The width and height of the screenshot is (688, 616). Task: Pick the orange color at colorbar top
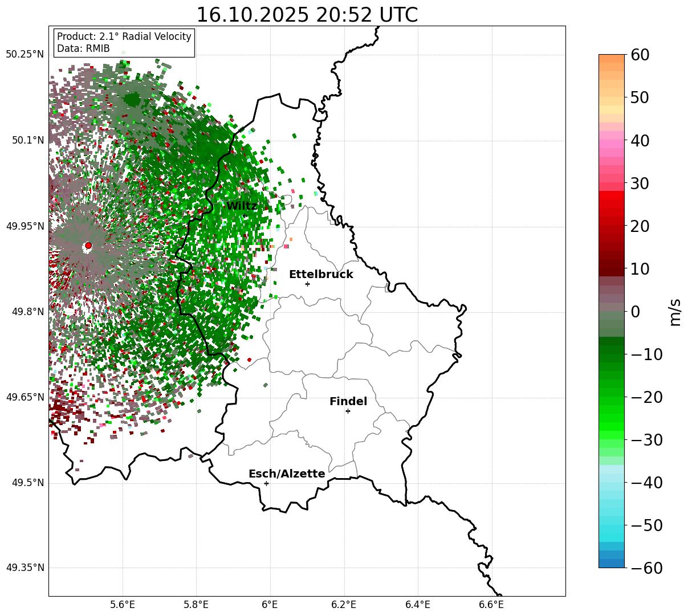pyautogui.click(x=612, y=59)
